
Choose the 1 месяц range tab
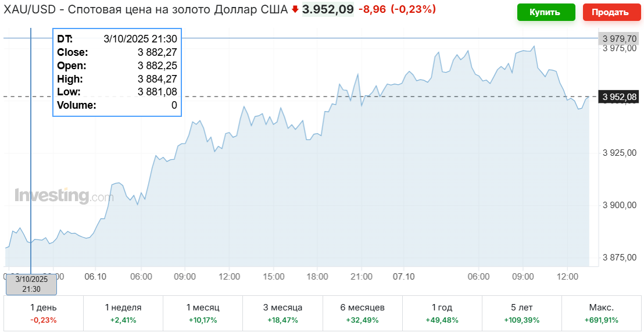[x=203, y=313]
